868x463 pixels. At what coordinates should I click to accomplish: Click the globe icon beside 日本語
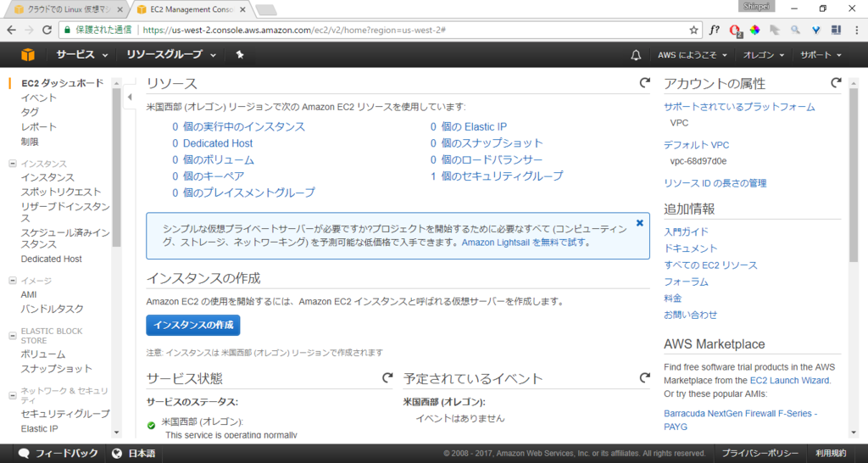click(117, 453)
